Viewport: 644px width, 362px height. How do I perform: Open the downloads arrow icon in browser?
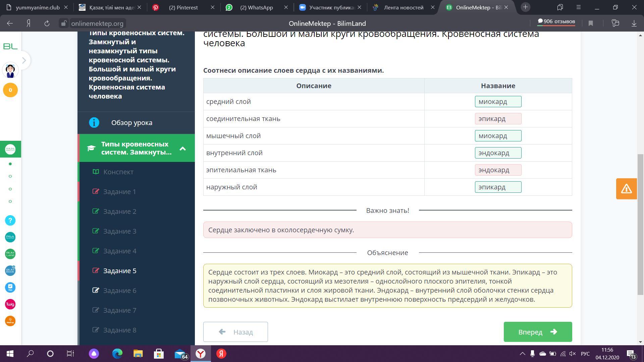(634, 23)
